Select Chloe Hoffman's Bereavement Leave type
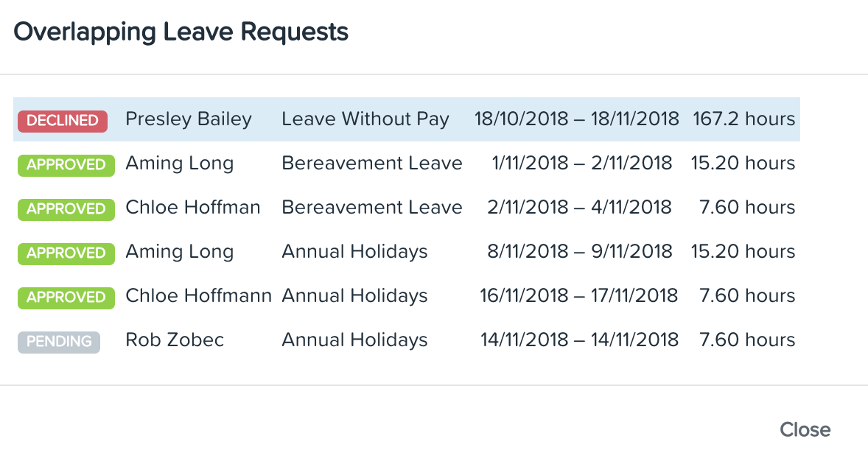Screen dimensions: 868x467 tap(372, 208)
